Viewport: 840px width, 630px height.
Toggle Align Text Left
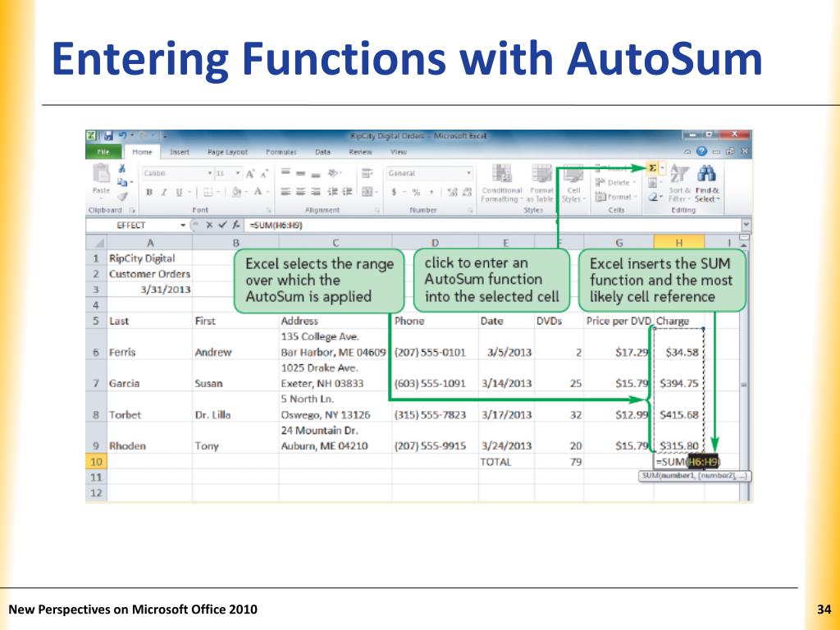pyautogui.click(x=286, y=192)
